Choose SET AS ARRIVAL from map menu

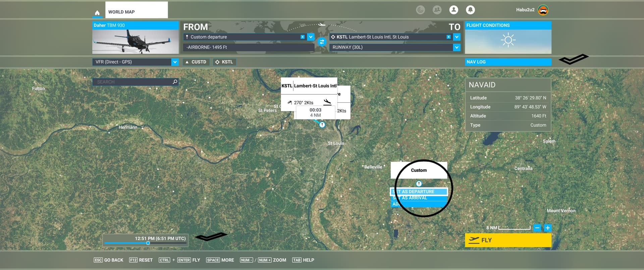419,198
